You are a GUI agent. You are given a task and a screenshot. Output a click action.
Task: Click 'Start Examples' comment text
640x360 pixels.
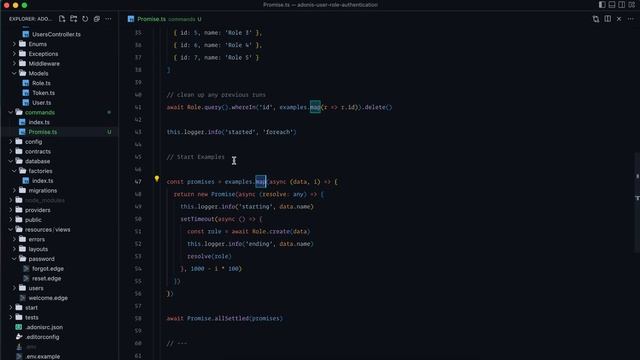(x=196, y=157)
